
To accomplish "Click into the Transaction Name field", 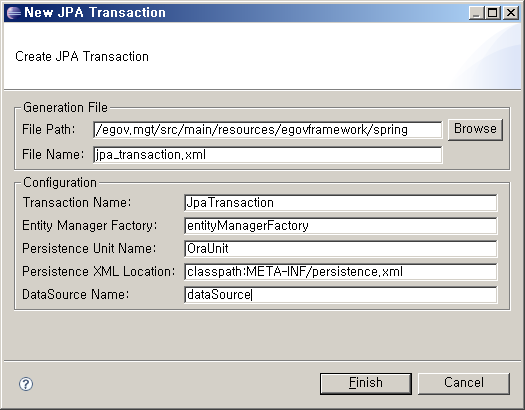I will (x=341, y=203).
